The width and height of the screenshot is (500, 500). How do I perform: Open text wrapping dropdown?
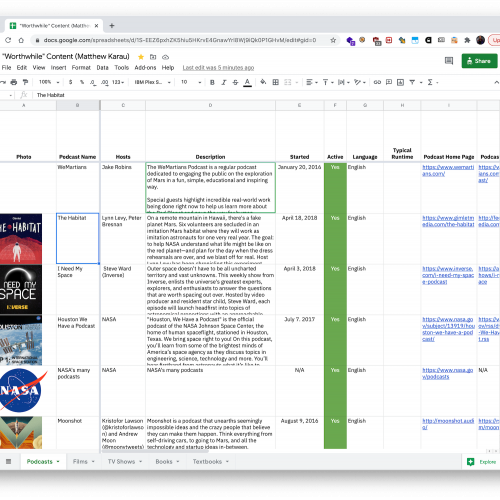[343, 82]
